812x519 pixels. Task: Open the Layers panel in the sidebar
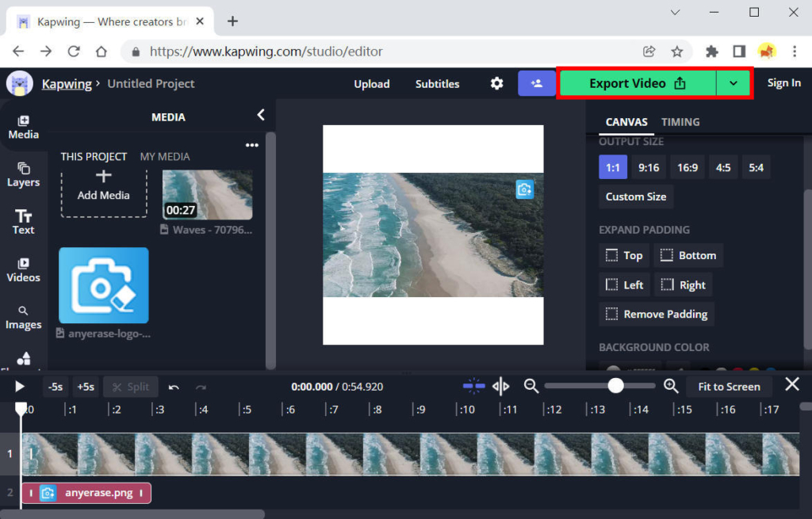(x=23, y=174)
